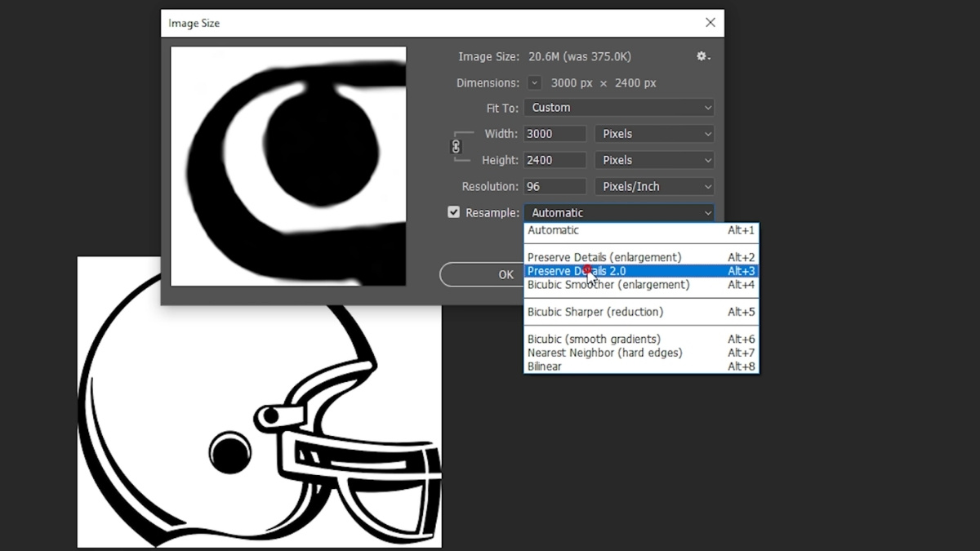
Task: Open the Dimensions unit dropdown arrow
Action: (534, 82)
